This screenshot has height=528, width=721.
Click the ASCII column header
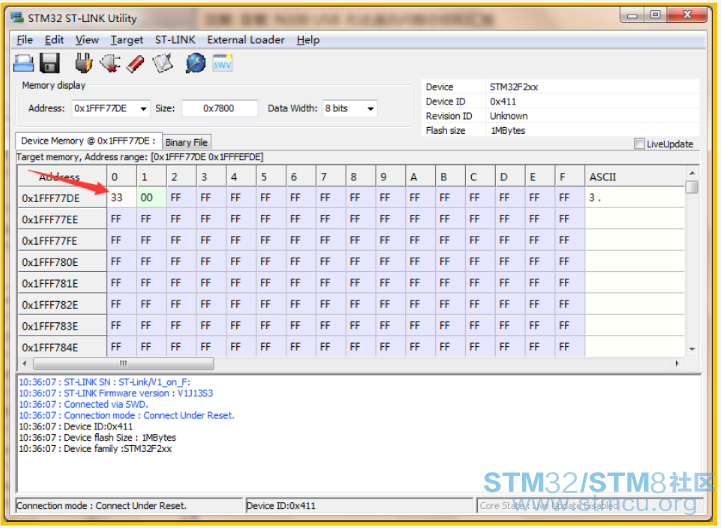point(635,177)
